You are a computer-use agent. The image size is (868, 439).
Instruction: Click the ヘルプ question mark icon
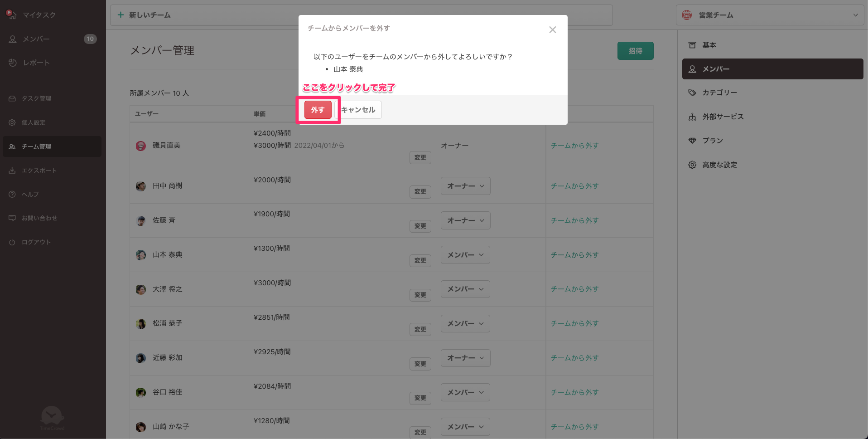point(12,195)
